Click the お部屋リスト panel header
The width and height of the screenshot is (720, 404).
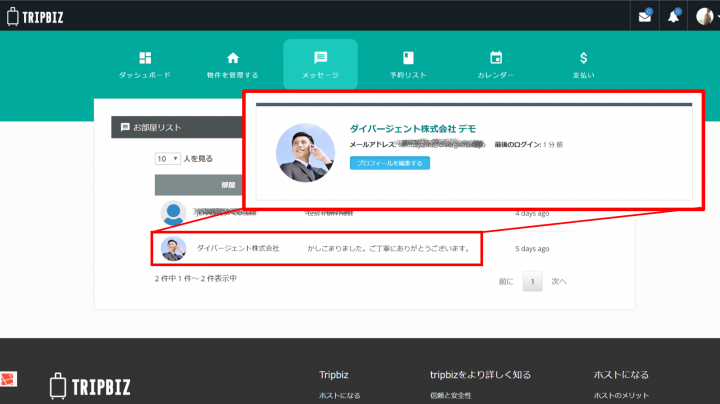[177, 127]
